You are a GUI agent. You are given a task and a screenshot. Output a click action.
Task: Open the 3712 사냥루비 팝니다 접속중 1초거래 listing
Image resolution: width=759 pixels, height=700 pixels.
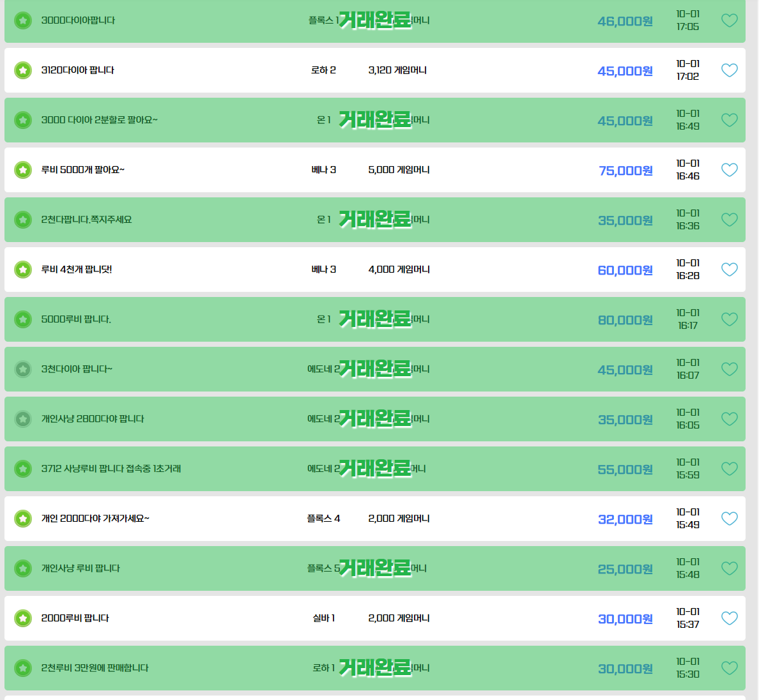[x=111, y=469]
